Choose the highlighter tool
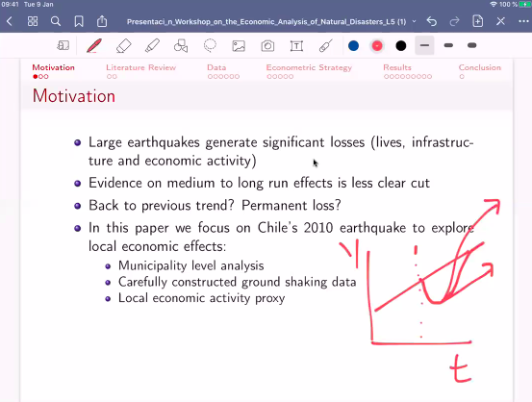Image resolution: width=532 pixels, height=402 pixels. click(152, 45)
